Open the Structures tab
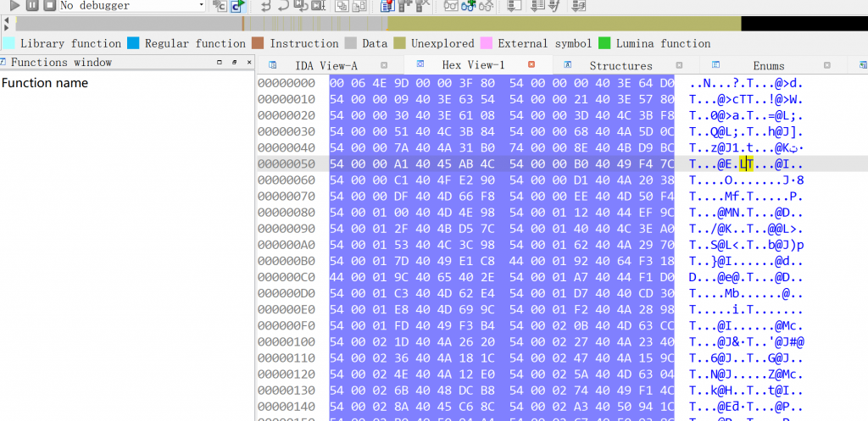 coord(620,65)
